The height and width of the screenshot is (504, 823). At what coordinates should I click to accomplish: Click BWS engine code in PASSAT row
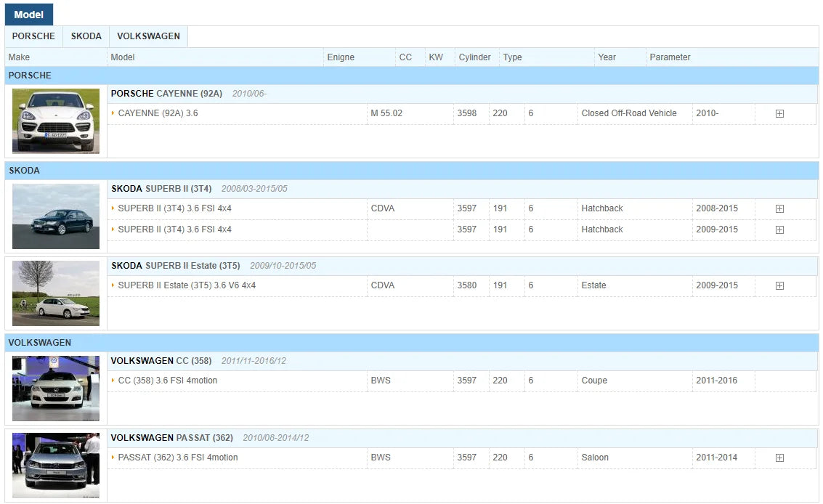tap(381, 458)
